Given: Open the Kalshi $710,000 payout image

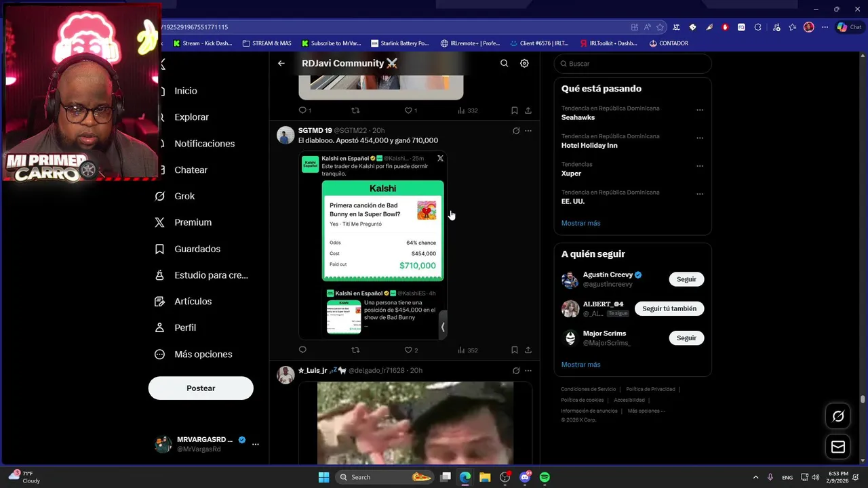Looking at the screenshot, I should [x=383, y=230].
